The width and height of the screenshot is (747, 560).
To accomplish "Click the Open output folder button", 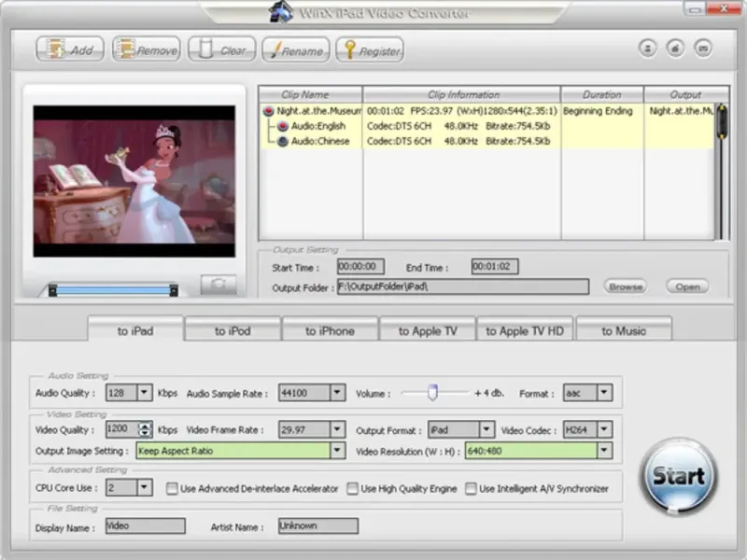I will (x=687, y=287).
